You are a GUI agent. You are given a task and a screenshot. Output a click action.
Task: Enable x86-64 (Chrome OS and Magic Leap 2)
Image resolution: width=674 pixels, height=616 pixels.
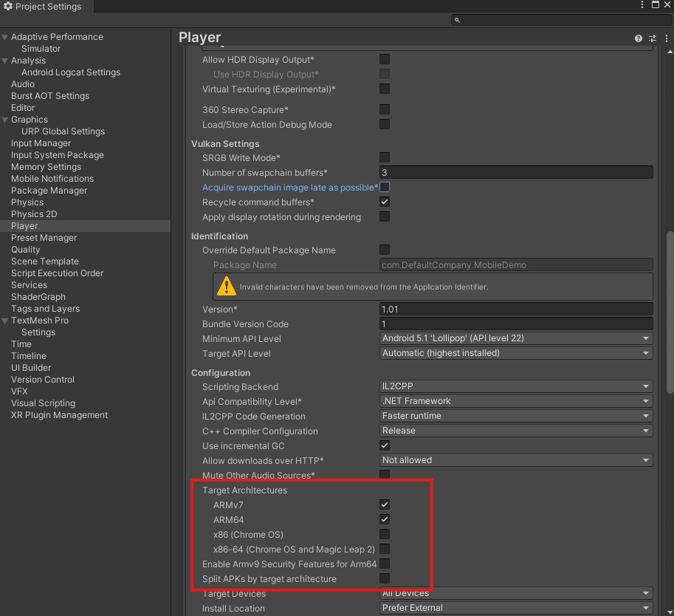click(x=385, y=549)
